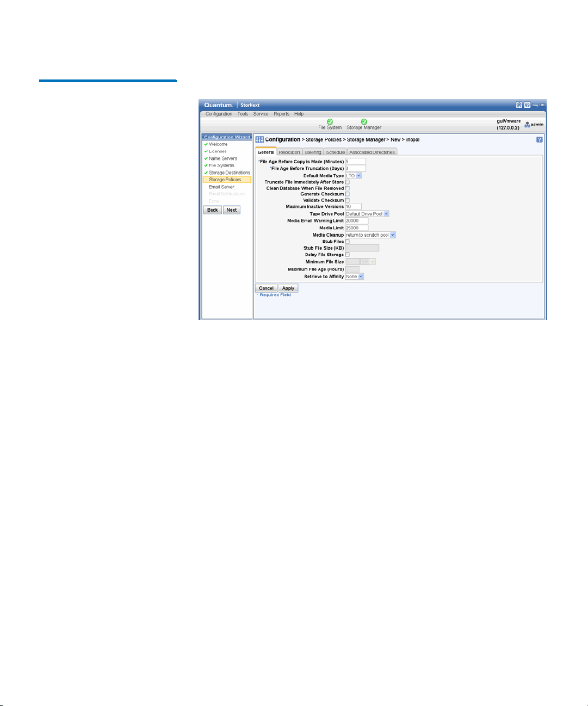Click the Maximum File Age (Hours) field
The image size is (588, 706).
coord(352,269)
